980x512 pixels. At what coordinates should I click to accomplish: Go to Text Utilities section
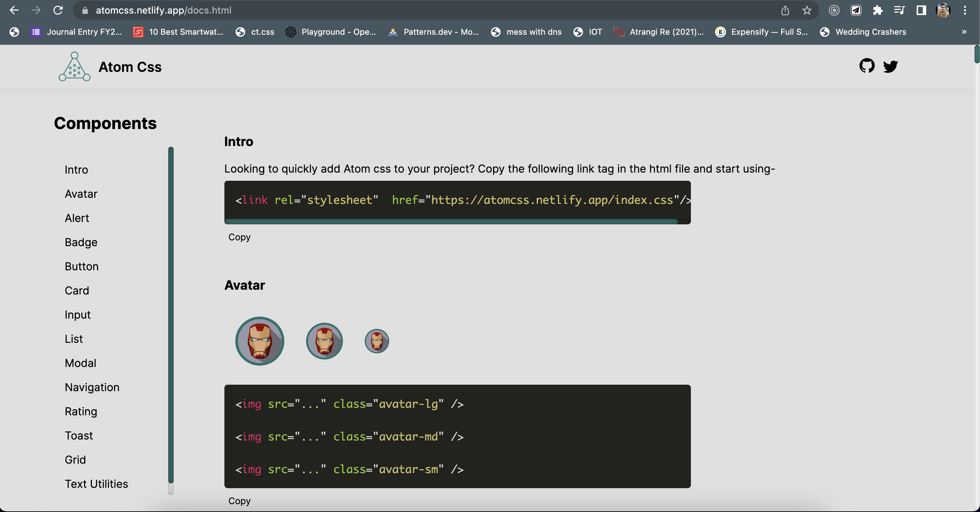pos(96,483)
